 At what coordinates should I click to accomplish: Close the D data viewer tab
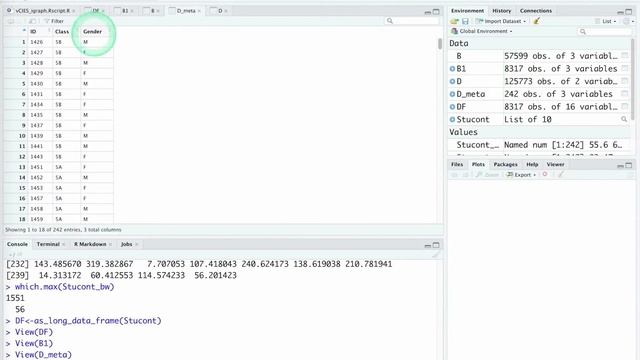(226, 11)
